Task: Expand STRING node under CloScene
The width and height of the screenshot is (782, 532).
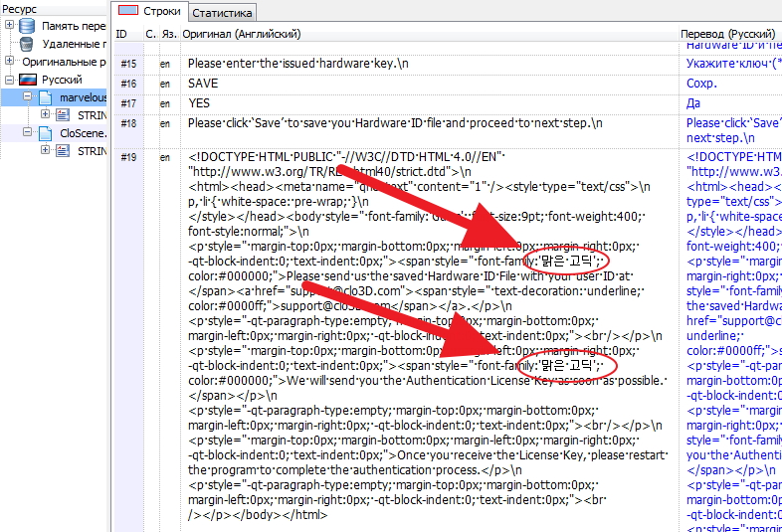Action: (46, 149)
